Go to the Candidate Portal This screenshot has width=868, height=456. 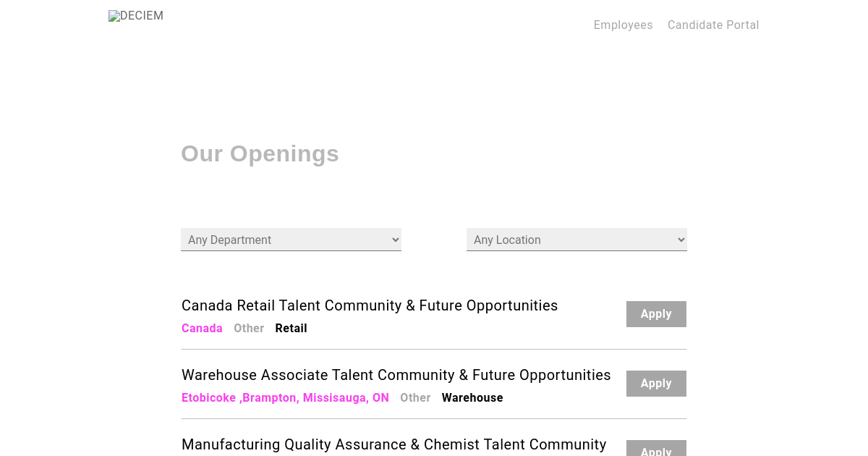[713, 25]
